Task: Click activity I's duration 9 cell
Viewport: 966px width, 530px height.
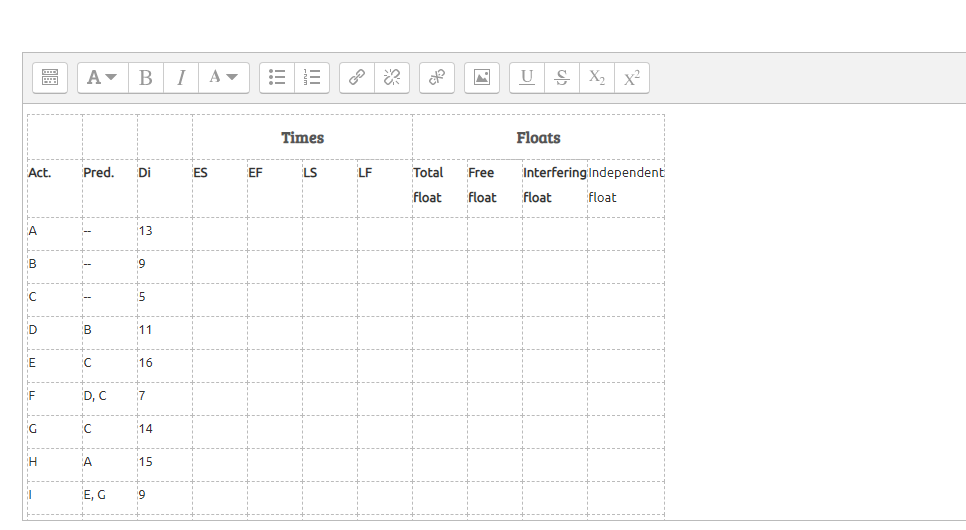Action: coord(164,497)
